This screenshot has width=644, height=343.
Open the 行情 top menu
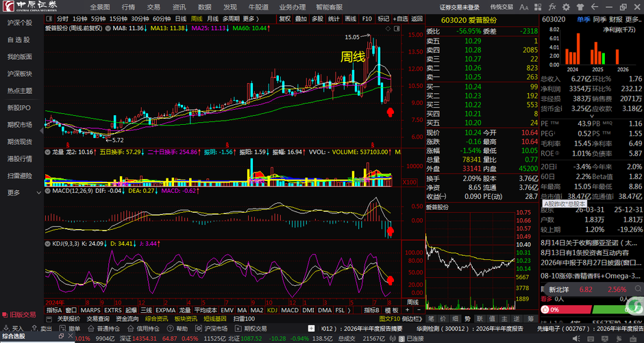click(x=128, y=7)
